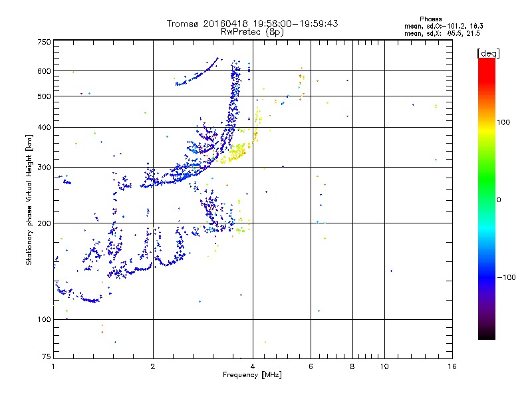Click the y-axis tick label '300'
The height and width of the screenshot is (399, 532).
click(x=44, y=168)
